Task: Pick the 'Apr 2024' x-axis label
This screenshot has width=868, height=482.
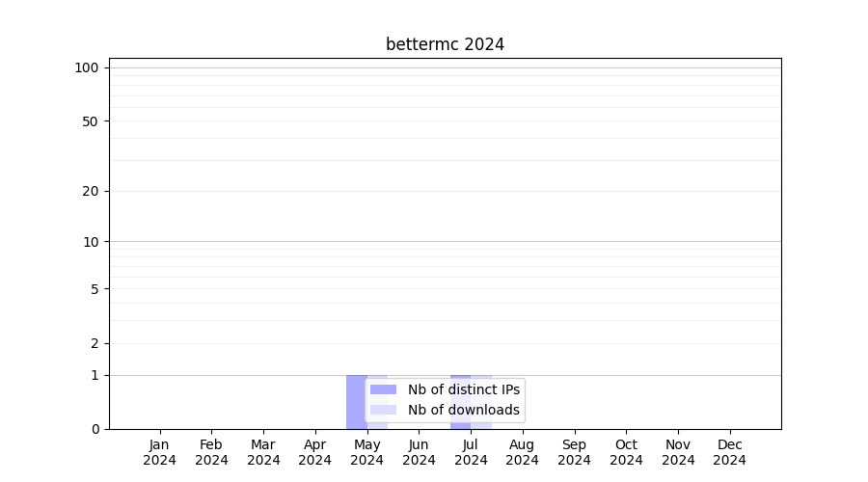Action: pos(315,452)
